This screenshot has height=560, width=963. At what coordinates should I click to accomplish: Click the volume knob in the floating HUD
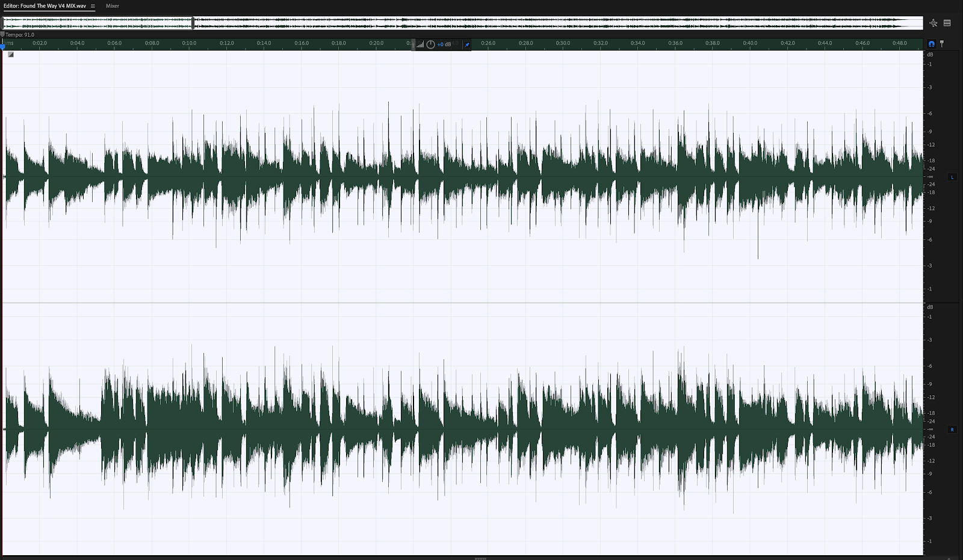(x=431, y=44)
